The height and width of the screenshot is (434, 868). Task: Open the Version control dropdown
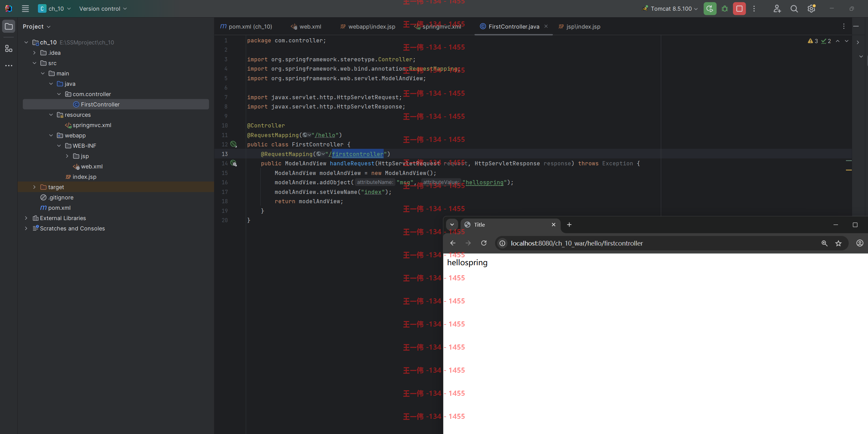(103, 9)
